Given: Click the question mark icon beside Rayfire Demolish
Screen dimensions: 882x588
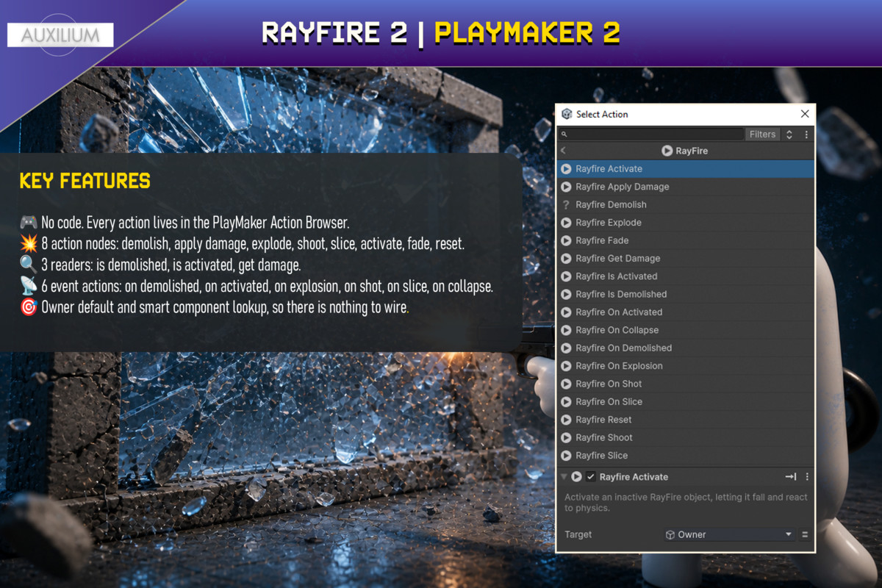Looking at the screenshot, I should (566, 205).
